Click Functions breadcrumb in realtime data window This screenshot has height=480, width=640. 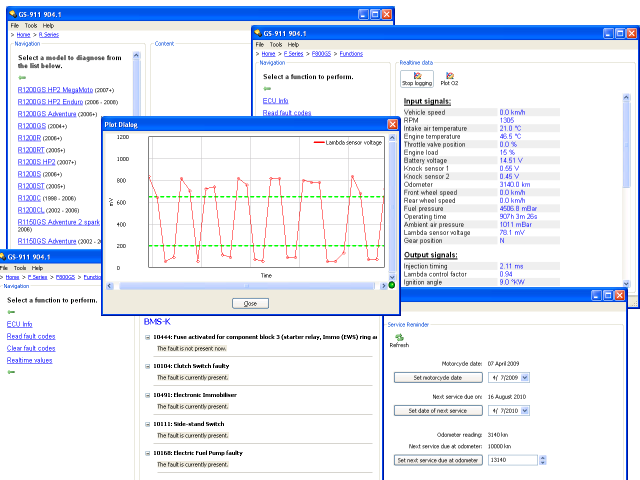click(x=351, y=54)
